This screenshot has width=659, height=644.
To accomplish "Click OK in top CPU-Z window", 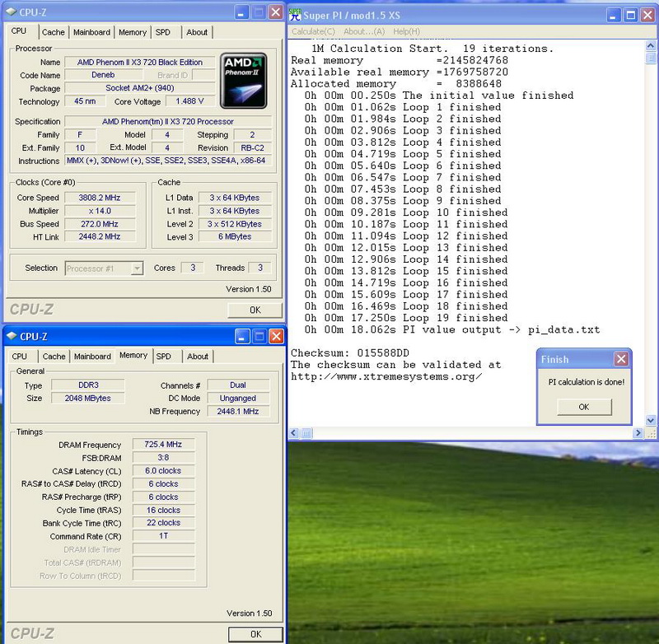I will pos(255,310).
